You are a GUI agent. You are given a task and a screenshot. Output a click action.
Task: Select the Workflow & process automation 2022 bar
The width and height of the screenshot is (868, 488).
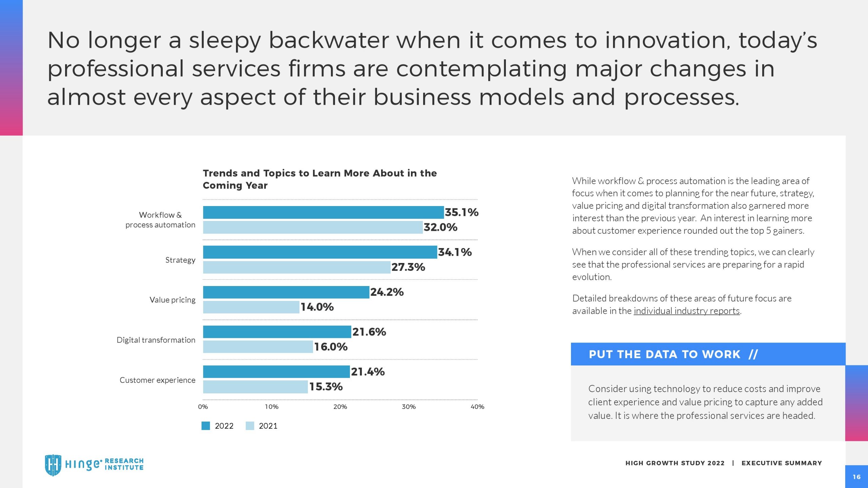[323, 212]
